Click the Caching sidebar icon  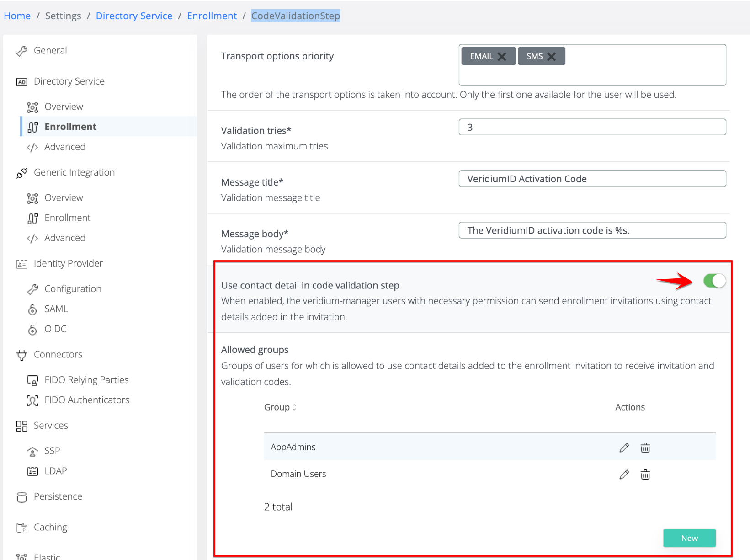21,528
